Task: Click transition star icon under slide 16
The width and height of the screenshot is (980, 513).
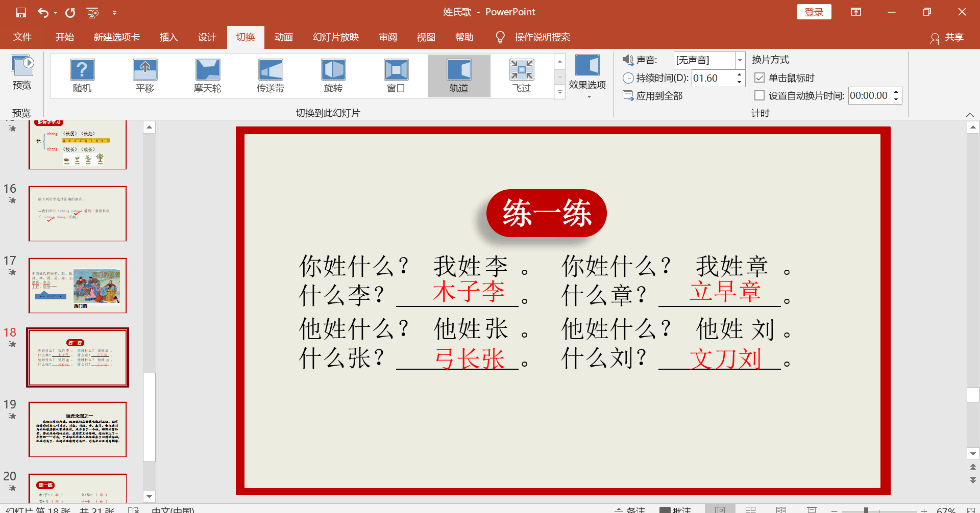Action: (x=12, y=200)
